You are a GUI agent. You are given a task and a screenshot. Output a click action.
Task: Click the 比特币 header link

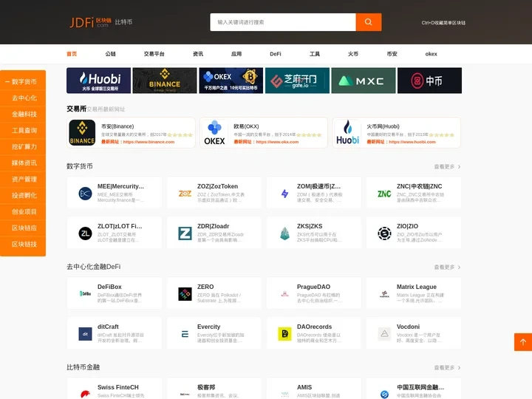click(x=123, y=22)
